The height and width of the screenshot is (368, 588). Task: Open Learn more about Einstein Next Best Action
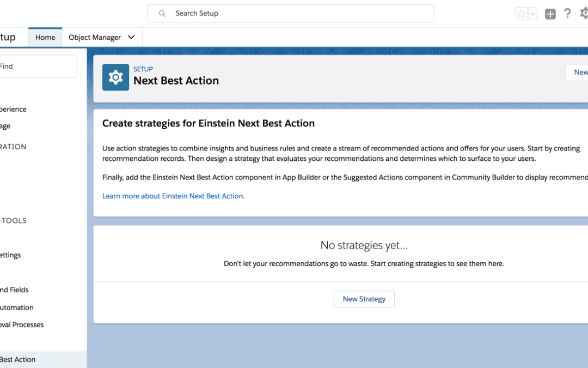173,196
